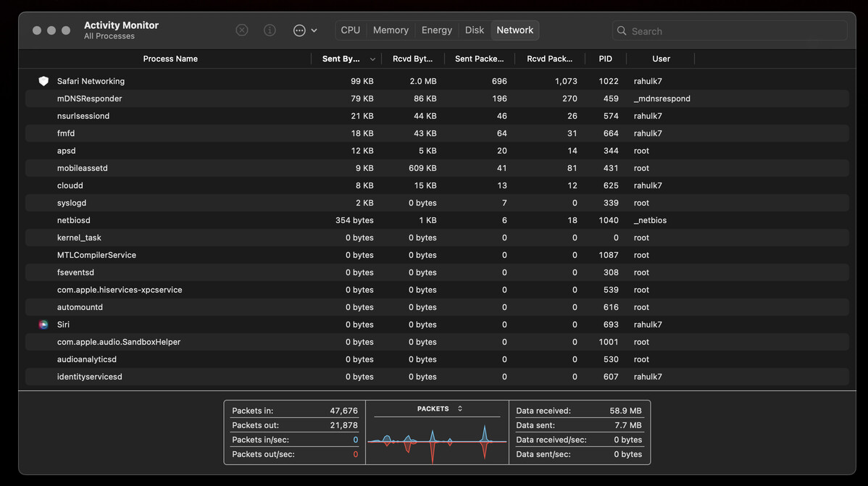
Task: Focus the Search field
Action: (x=730, y=31)
